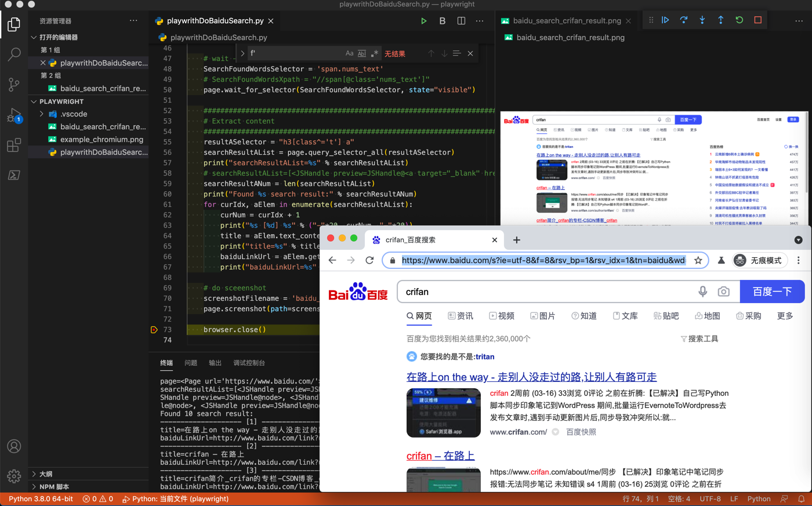
Task: Click the suggested tritan link
Action: (x=485, y=356)
